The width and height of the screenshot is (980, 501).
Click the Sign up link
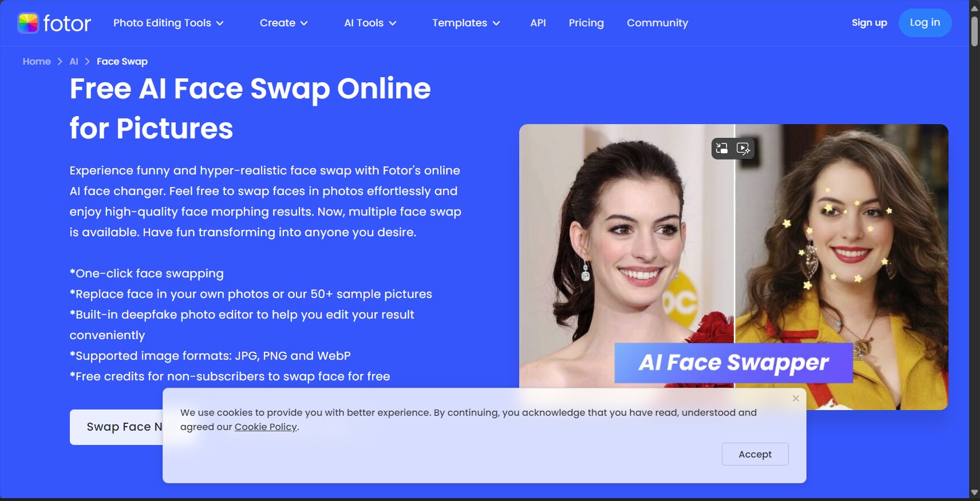click(x=869, y=23)
